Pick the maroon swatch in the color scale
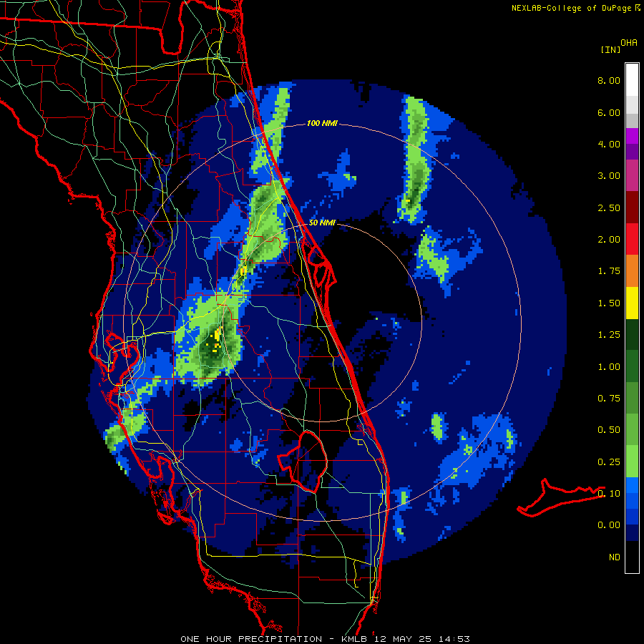This screenshot has width=644, height=644. click(x=632, y=208)
